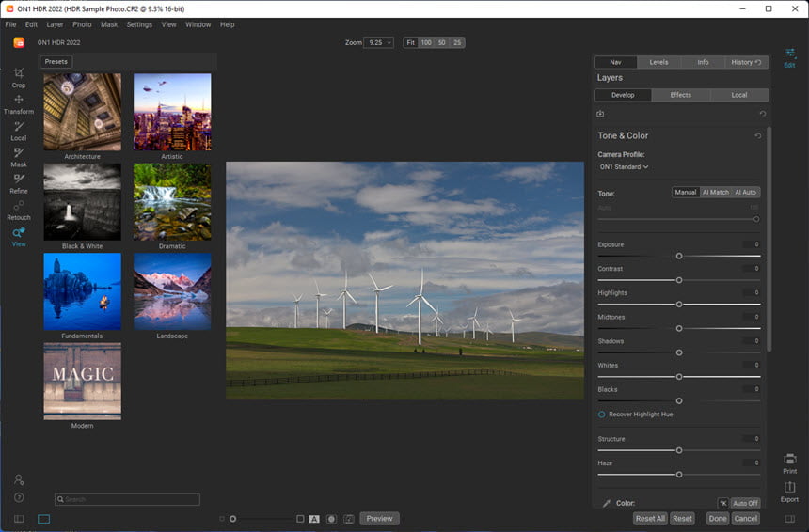
Task: Open the white balance preset dropdown beside Auto Off
Action: pyautogui.click(x=723, y=503)
